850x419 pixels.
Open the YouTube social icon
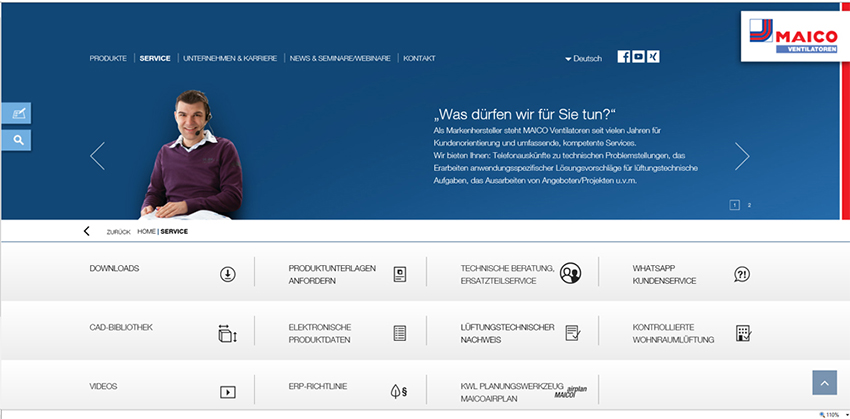point(639,57)
